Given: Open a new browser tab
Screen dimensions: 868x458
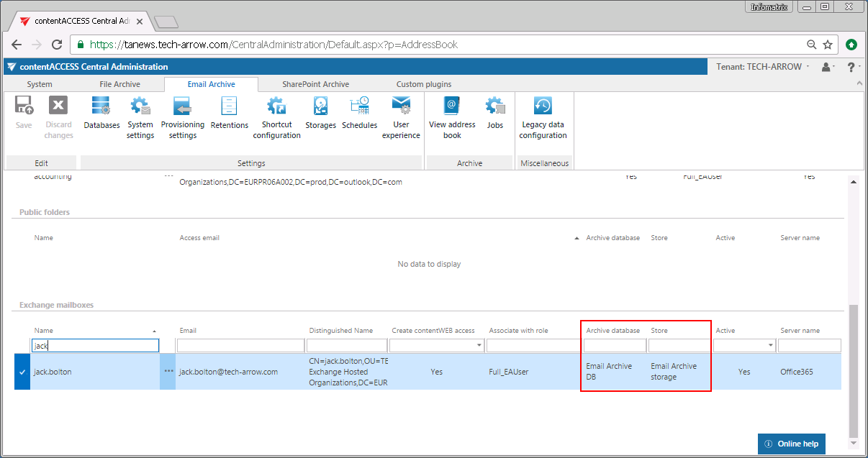Looking at the screenshot, I should click(x=166, y=22).
